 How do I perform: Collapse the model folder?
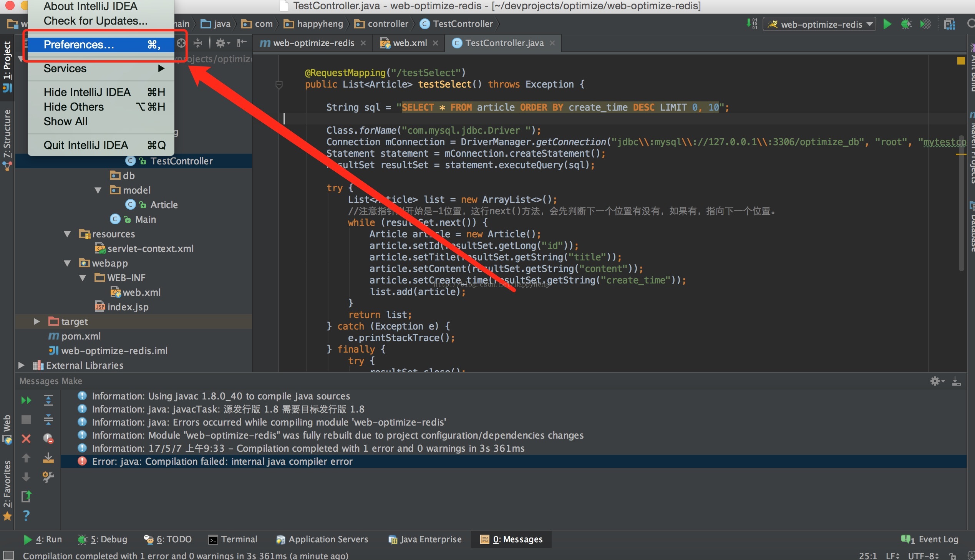point(98,191)
